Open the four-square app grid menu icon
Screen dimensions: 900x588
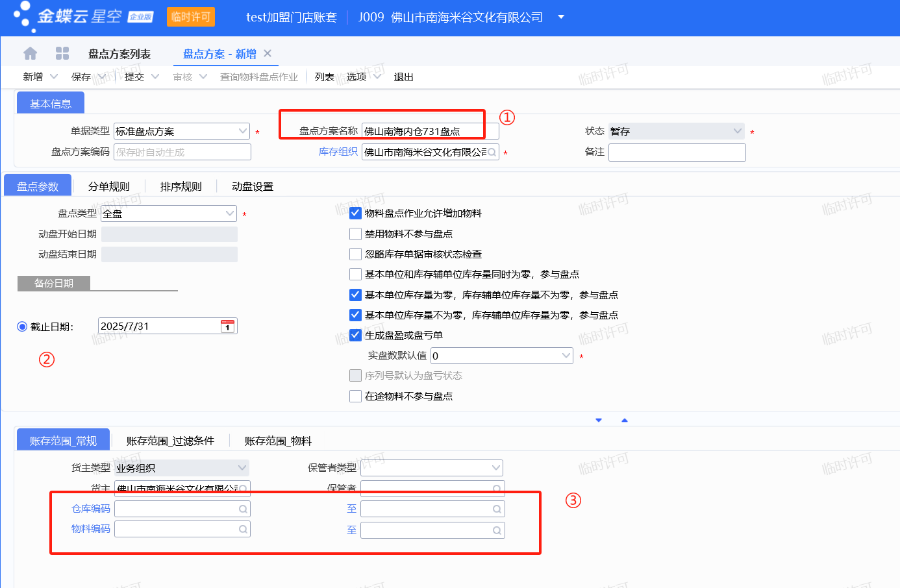pyautogui.click(x=62, y=53)
